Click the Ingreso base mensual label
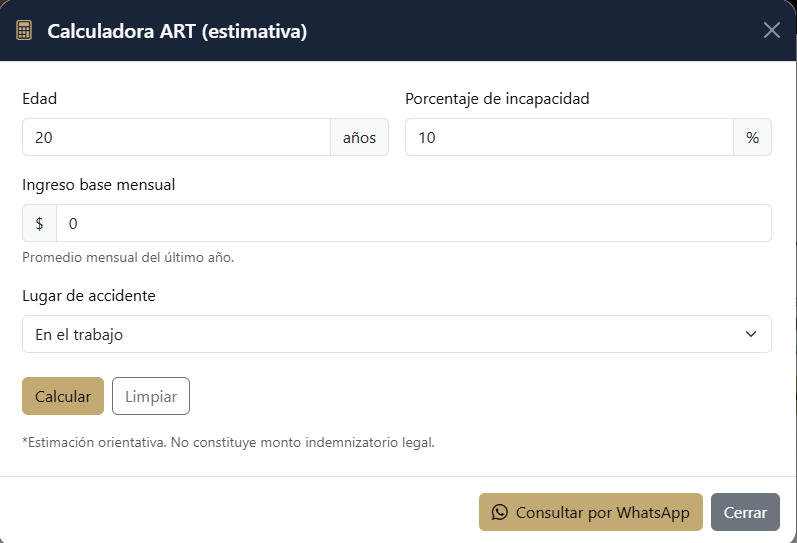Viewport: 797px width, 543px height. pos(98,185)
